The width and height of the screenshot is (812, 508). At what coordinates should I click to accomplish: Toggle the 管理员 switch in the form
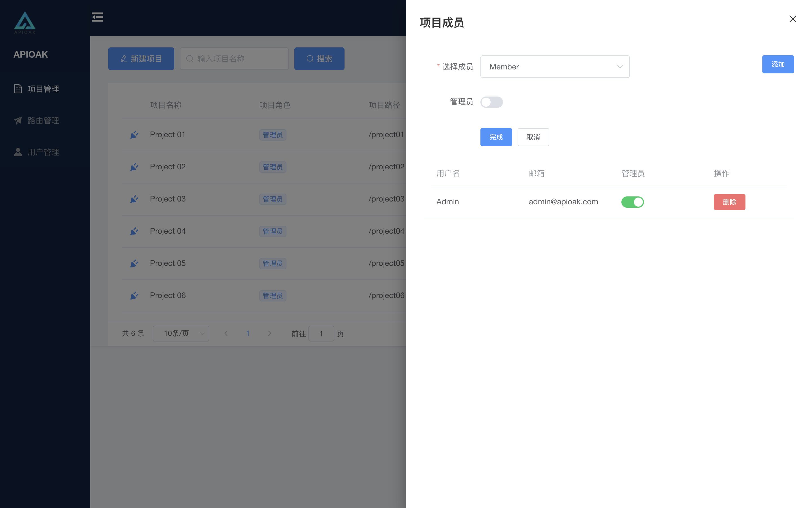[x=491, y=102]
